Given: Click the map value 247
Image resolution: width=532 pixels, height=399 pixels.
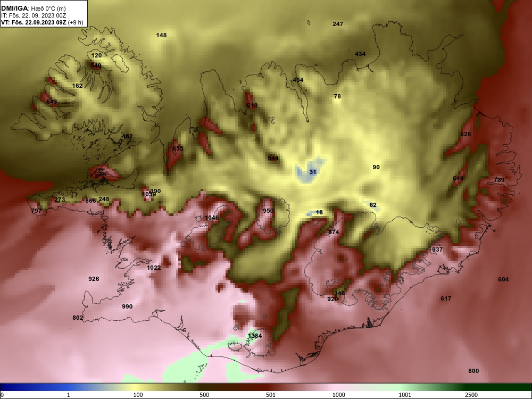Looking at the screenshot, I should click(338, 24).
